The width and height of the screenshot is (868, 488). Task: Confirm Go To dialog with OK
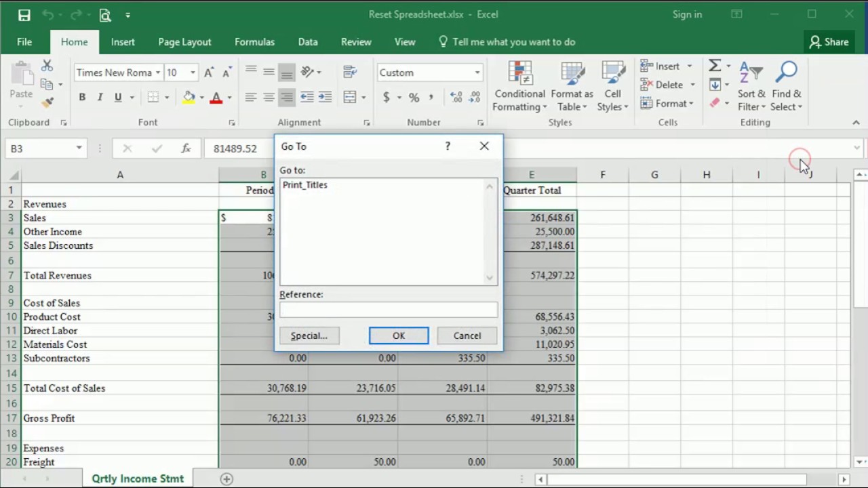pos(399,335)
